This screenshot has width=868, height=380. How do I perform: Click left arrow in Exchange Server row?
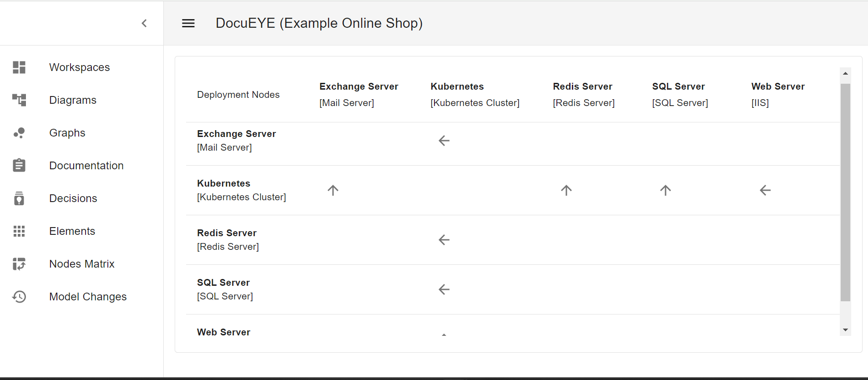pyautogui.click(x=444, y=141)
